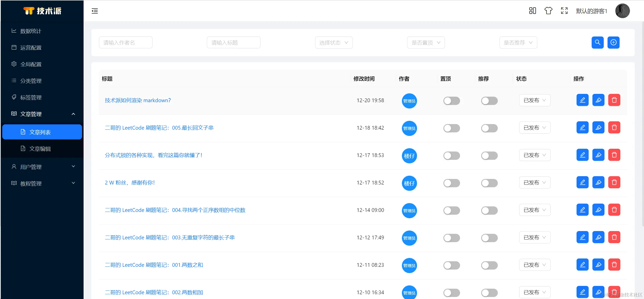Collapse the sidebar with the hamburger icon
The height and width of the screenshot is (299, 644).
click(95, 11)
